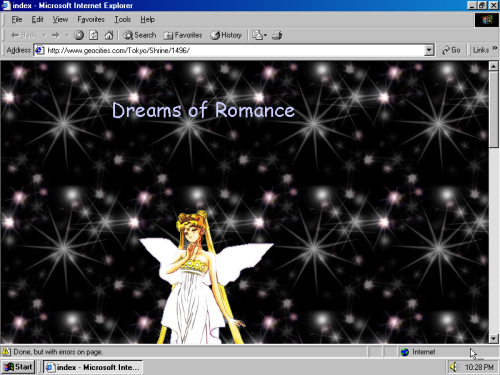The height and width of the screenshot is (375, 500).
Task: Click the volume speaker tray icon
Action: click(x=454, y=367)
